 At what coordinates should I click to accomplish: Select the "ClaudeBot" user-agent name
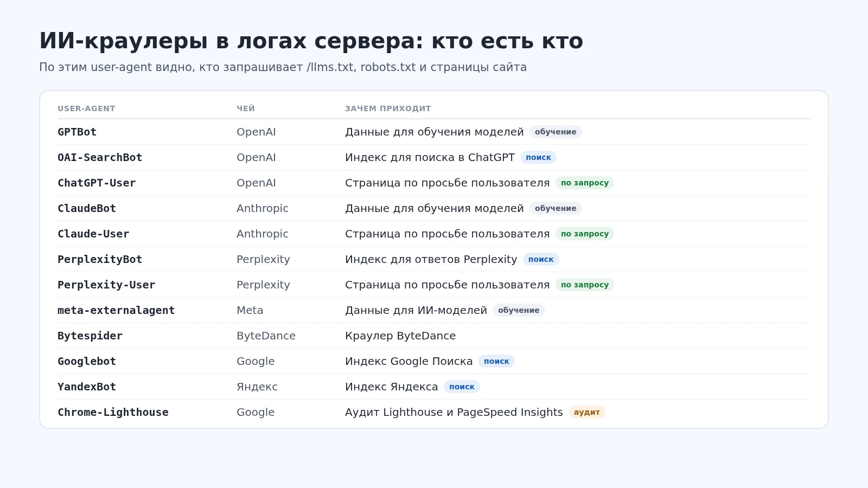pos(87,208)
